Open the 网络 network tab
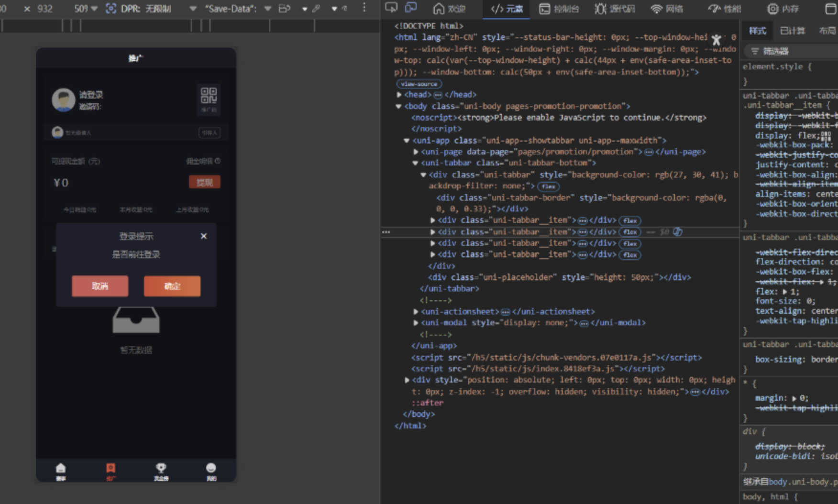This screenshot has width=838, height=504. coord(667,9)
